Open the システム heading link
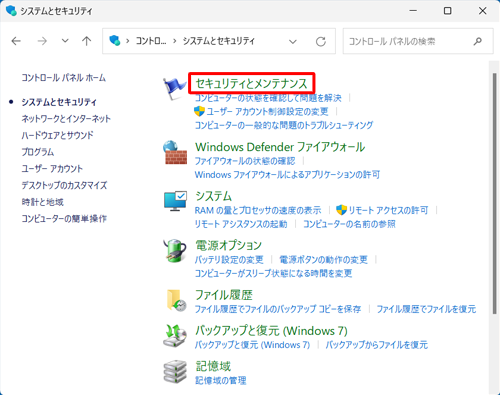Viewport: 500px width, 395px height. (x=213, y=196)
